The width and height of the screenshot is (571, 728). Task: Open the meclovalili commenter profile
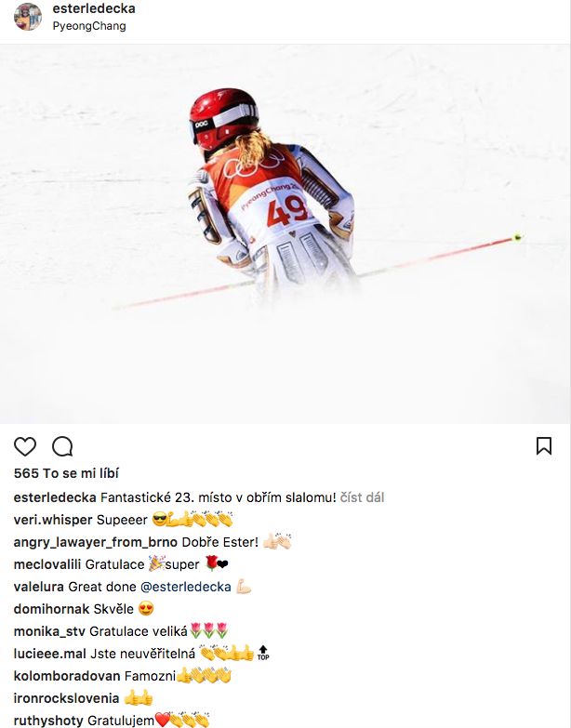coord(47,564)
